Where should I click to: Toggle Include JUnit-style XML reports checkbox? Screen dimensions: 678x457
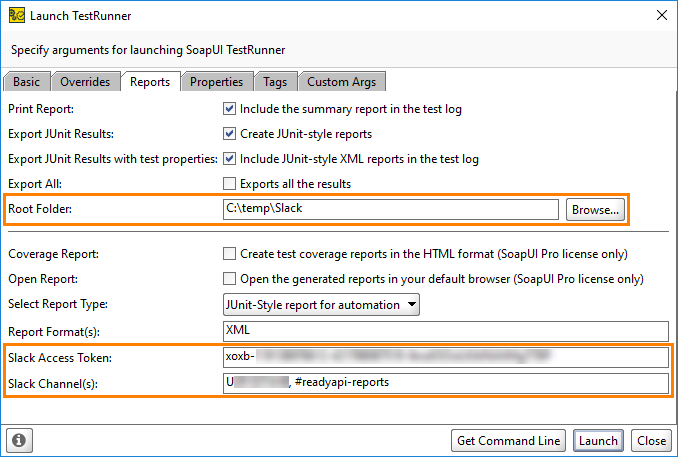coord(229,159)
